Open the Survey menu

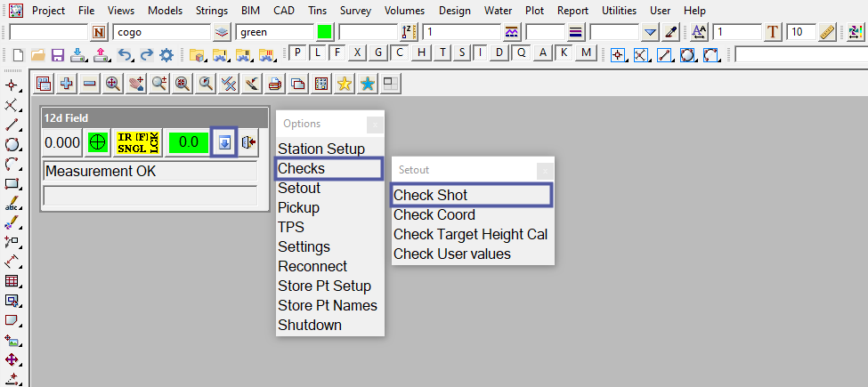[354, 11]
